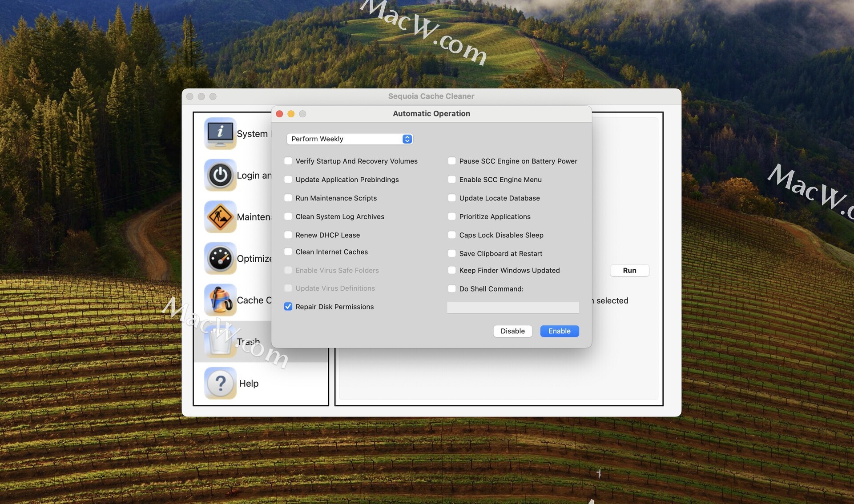Screen dimensions: 854x504
Task: Click the Disable button in dialog
Action: point(512,331)
